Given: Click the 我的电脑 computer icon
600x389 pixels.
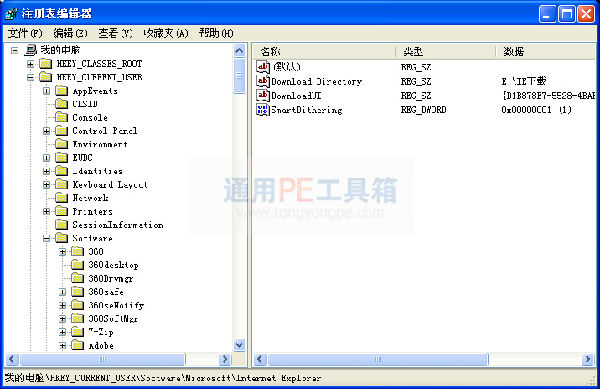Looking at the screenshot, I should click(31, 50).
